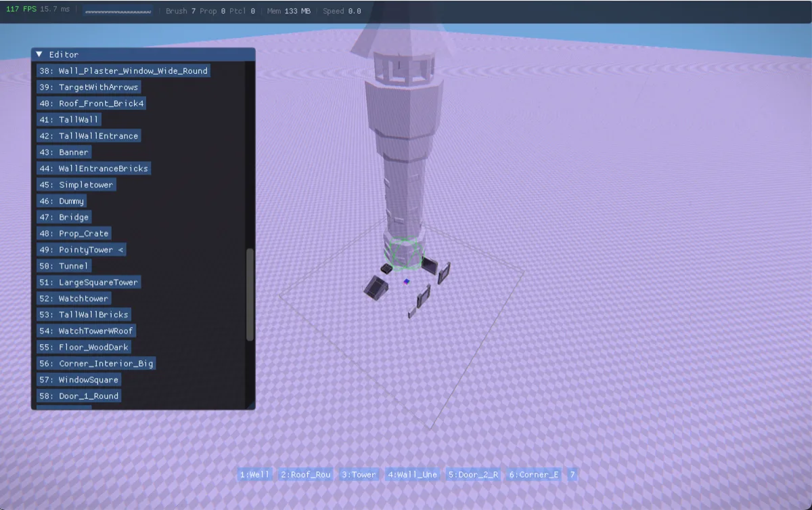Click the Mem 133 MB readout
This screenshot has width=812, height=510.
tap(289, 11)
